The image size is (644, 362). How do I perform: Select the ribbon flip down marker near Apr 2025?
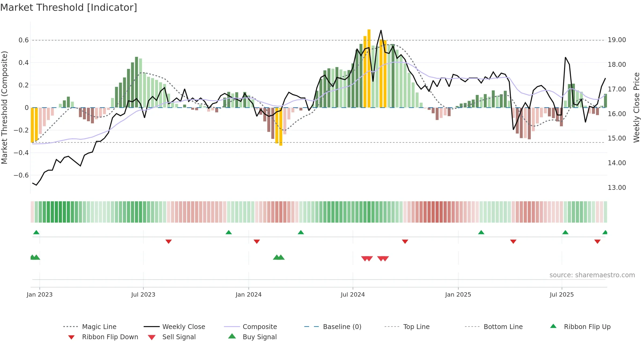click(513, 242)
